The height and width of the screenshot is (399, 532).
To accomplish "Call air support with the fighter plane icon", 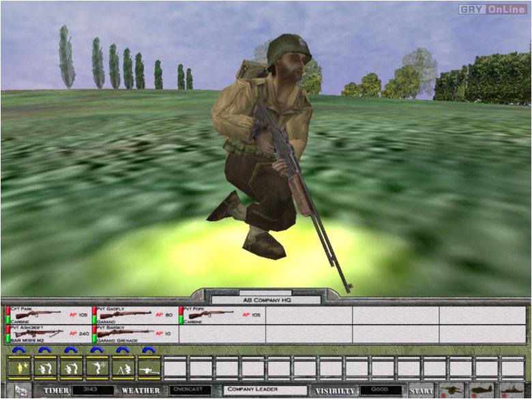I will tap(481, 391).
